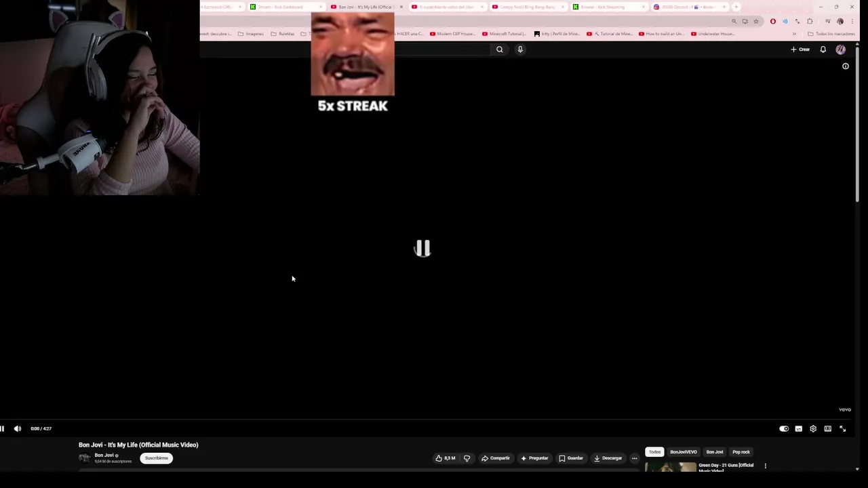Open options for Green Day video
The height and width of the screenshot is (488, 868).
[x=766, y=466]
